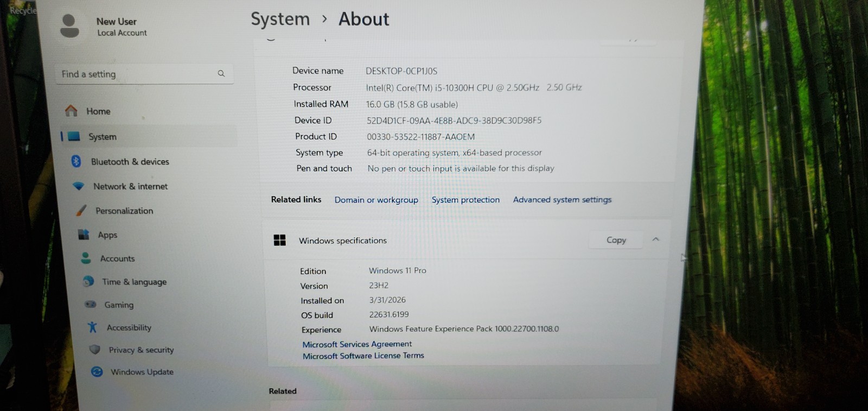The image size is (868, 411).
Task: Click the New User avatar picture
Action: click(x=69, y=26)
